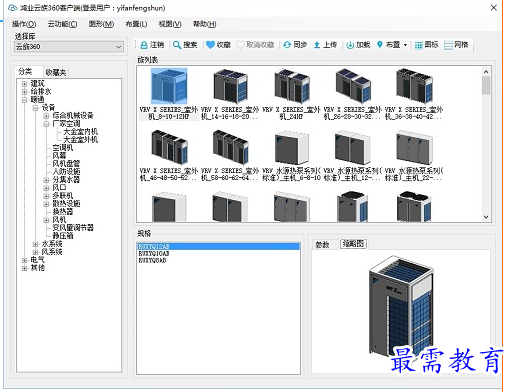Expand the 给排水 tree node
The image size is (512, 392).
(24, 92)
